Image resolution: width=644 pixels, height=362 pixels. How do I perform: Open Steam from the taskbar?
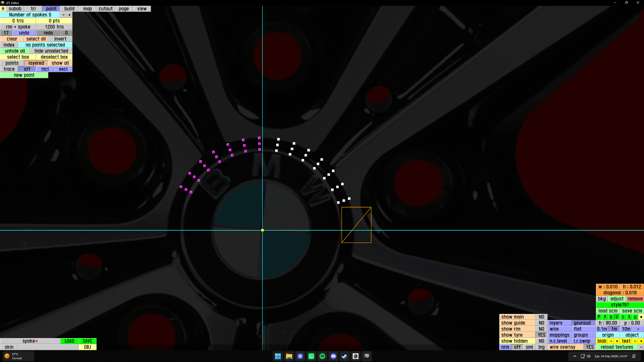tap(345, 356)
